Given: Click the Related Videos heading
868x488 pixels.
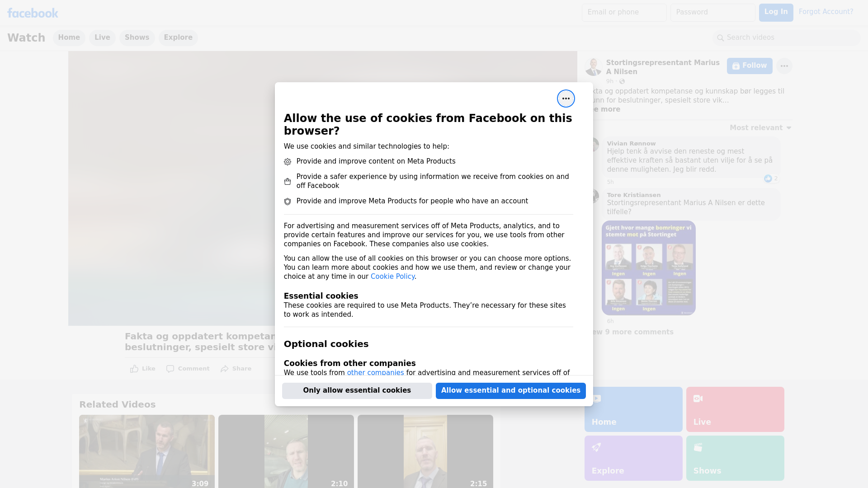Looking at the screenshot, I should click(x=117, y=405).
